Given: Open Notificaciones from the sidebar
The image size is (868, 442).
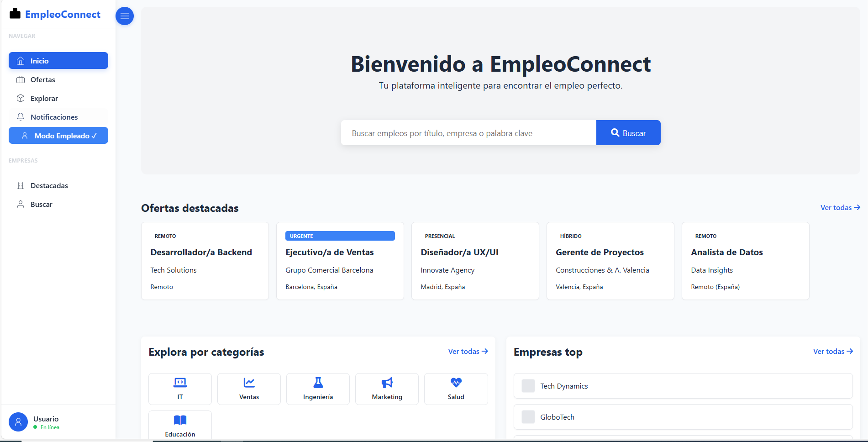Looking at the screenshot, I should pyautogui.click(x=54, y=117).
